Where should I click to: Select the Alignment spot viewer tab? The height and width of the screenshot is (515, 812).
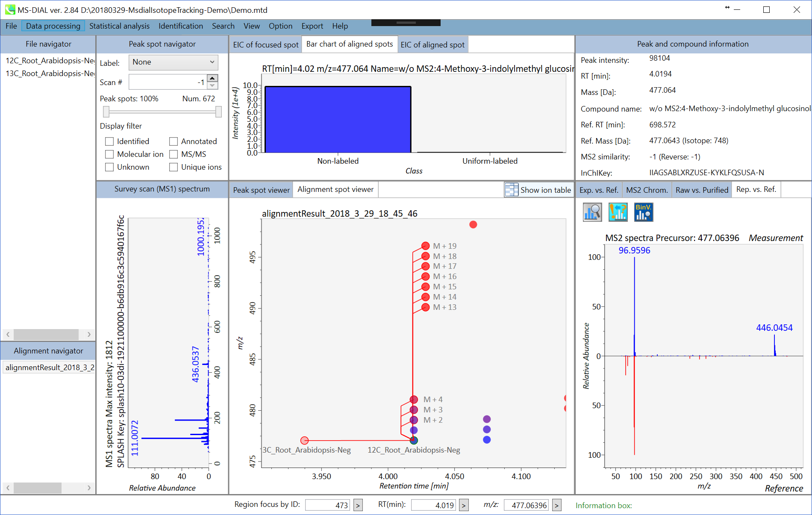tap(335, 189)
